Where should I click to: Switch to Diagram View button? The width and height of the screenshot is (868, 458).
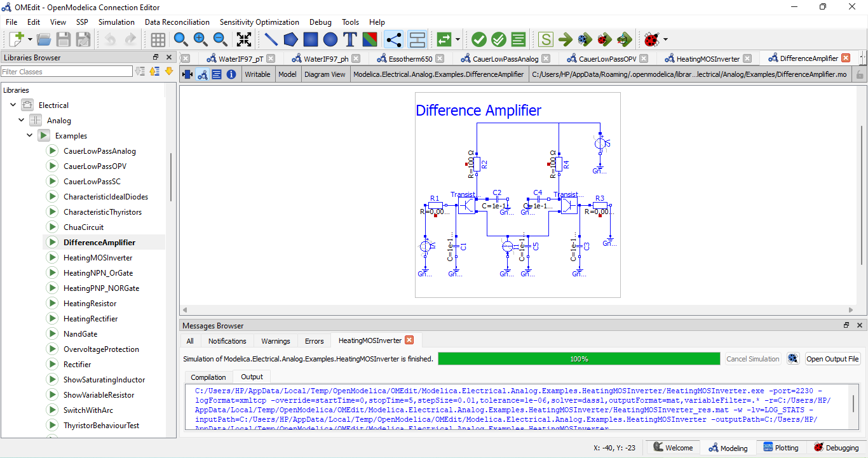202,74
